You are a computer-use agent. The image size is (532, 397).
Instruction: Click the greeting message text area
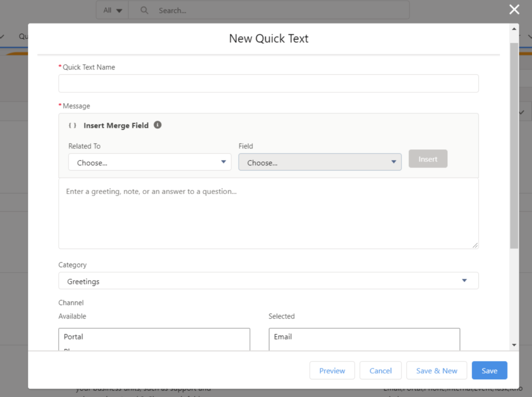pos(268,213)
